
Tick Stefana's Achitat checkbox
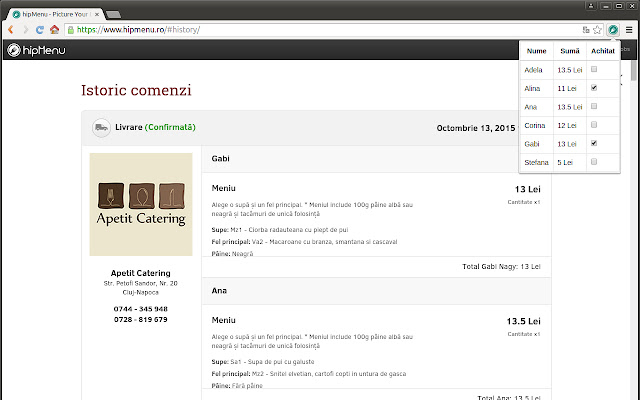594,162
